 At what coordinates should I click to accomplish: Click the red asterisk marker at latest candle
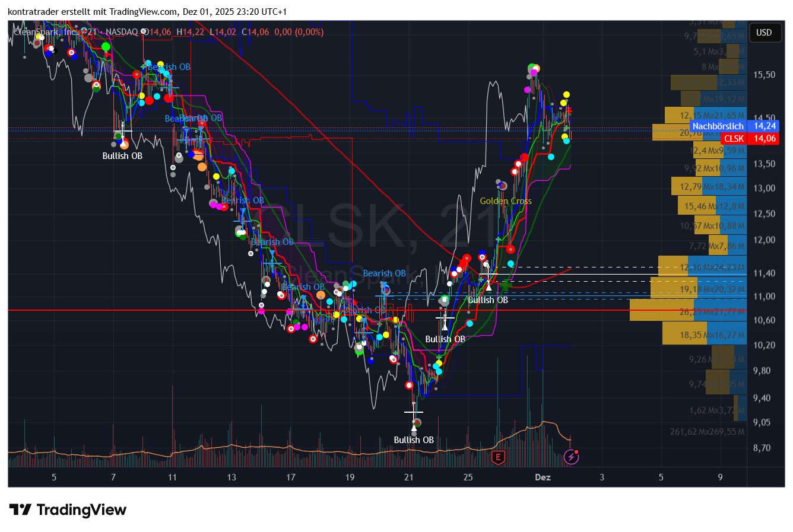pyautogui.click(x=569, y=111)
